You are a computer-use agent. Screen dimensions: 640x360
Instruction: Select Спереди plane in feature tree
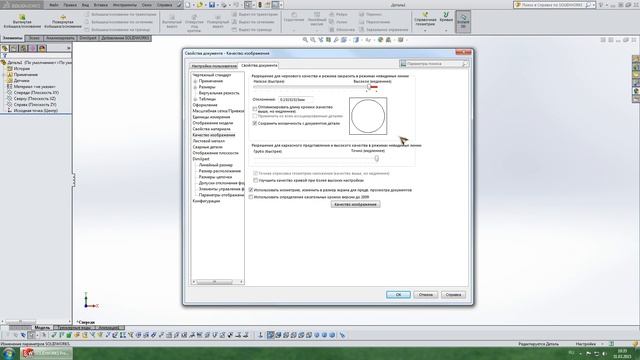coord(36,93)
